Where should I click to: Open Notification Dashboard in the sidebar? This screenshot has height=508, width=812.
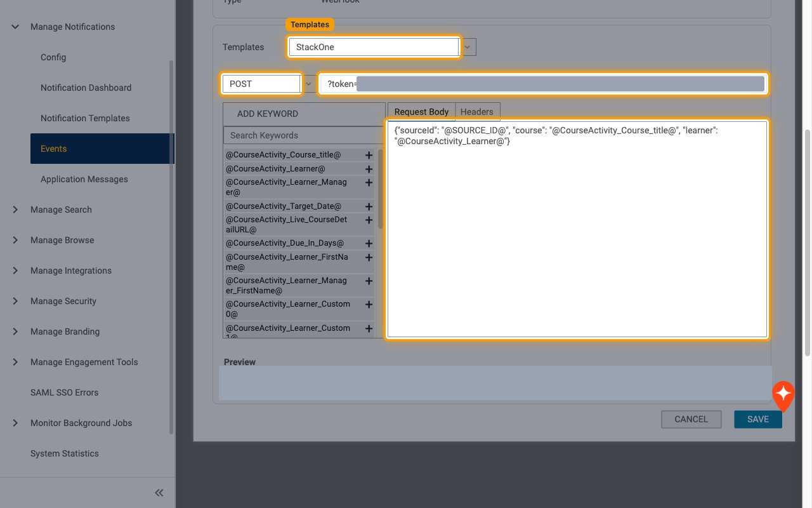pyautogui.click(x=86, y=88)
